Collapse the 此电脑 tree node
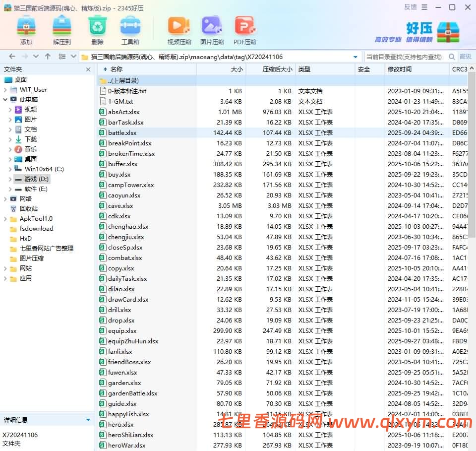The height and width of the screenshot is (451, 476). coord(5,100)
